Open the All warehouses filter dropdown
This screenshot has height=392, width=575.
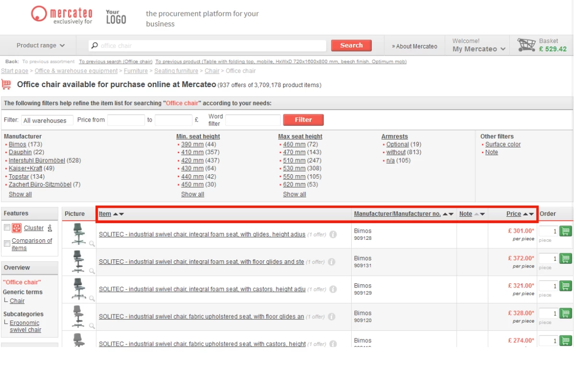[47, 120]
